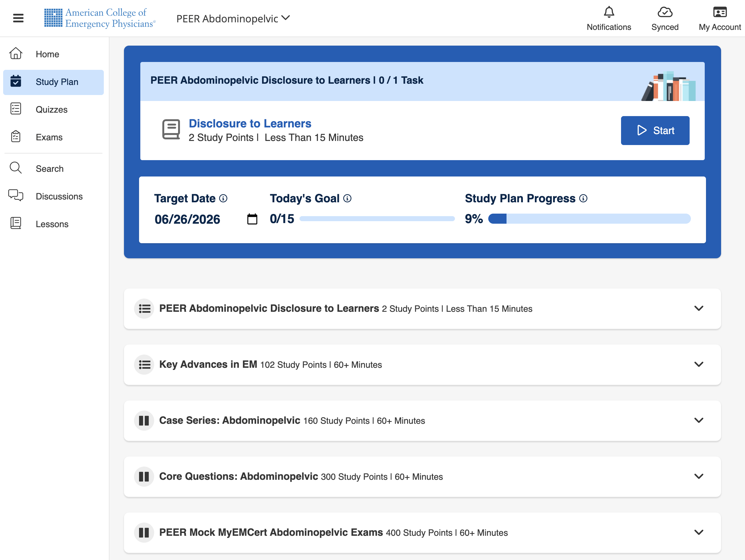Open My Account
The height and width of the screenshot is (560, 745).
720,19
